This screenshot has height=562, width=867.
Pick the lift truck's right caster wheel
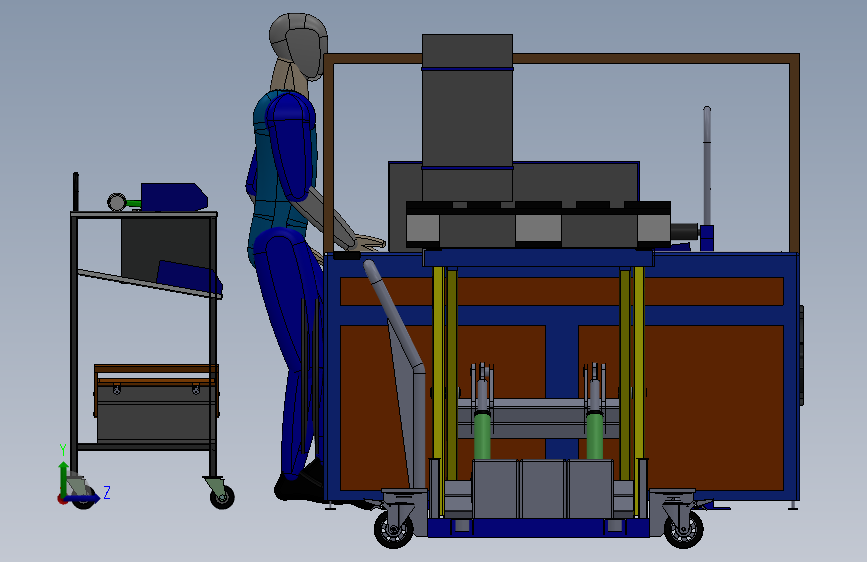pos(683,529)
